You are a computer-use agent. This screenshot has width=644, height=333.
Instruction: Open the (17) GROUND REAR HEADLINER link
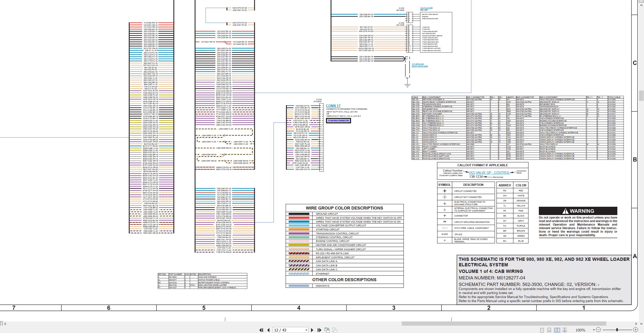pyautogui.click(x=420, y=65)
